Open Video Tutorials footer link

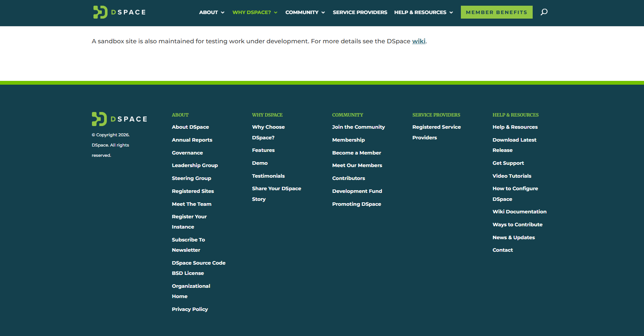pos(512,176)
